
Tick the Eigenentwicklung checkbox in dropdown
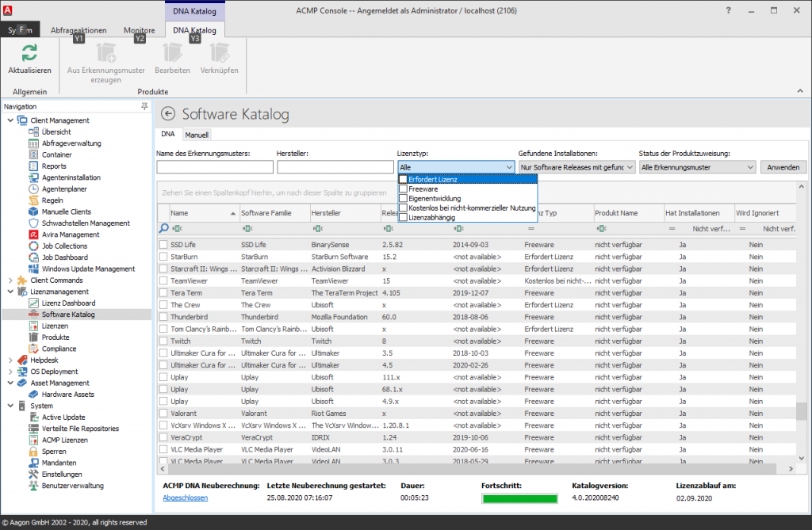pyautogui.click(x=403, y=198)
